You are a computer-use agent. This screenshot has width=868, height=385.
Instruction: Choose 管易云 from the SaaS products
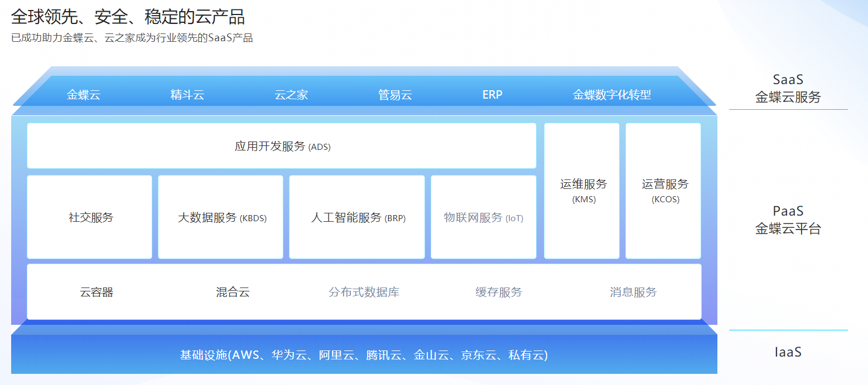tap(395, 95)
